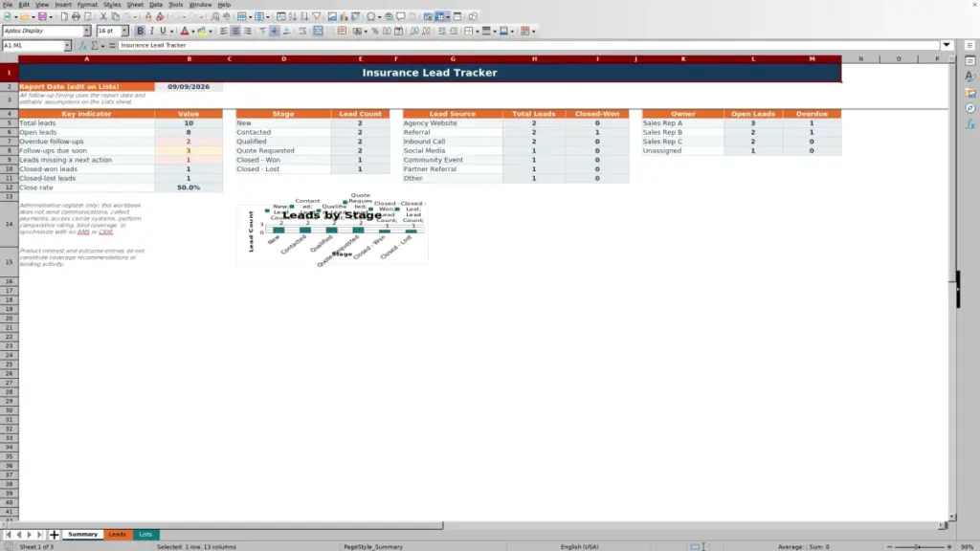This screenshot has height=551, width=980.
Task: Click the formula input field
Action: pos(528,46)
